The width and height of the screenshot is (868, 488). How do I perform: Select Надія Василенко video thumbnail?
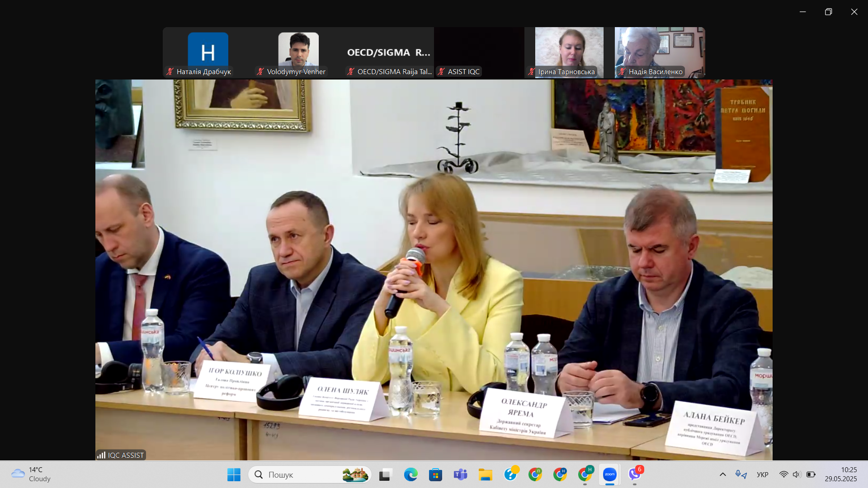(659, 52)
